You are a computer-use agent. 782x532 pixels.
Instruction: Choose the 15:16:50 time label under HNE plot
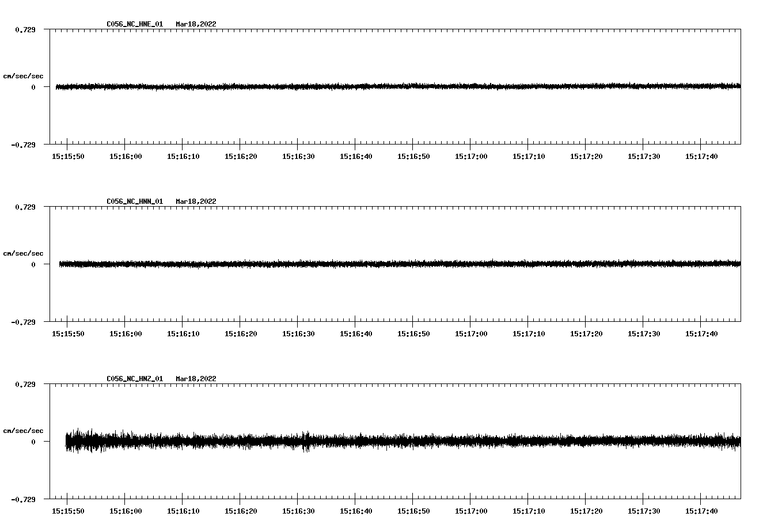point(413,157)
